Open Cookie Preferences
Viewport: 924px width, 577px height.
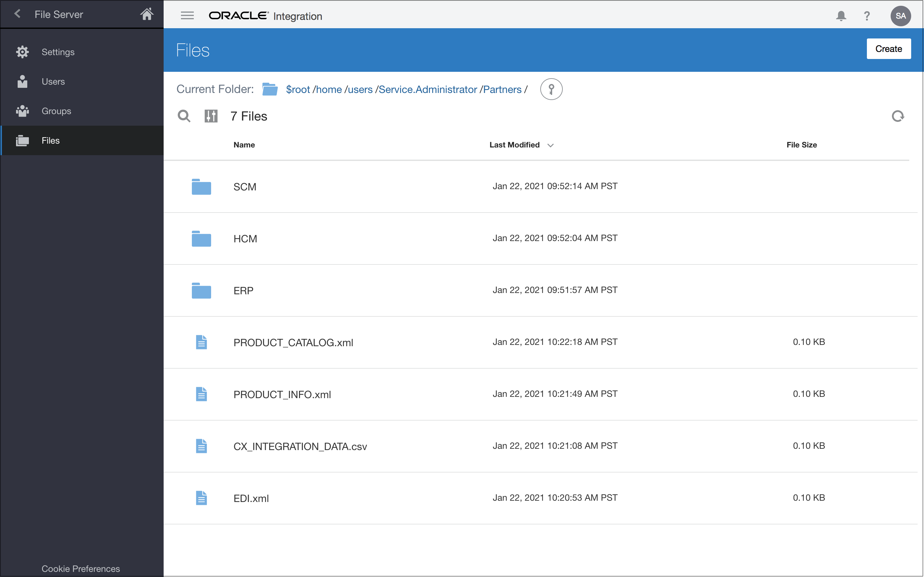click(81, 568)
